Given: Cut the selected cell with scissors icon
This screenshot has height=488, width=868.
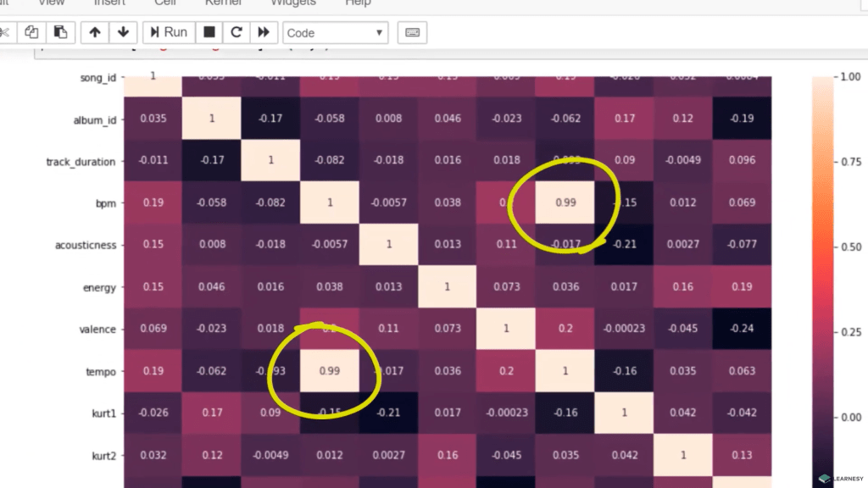Looking at the screenshot, I should pos(4,32).
